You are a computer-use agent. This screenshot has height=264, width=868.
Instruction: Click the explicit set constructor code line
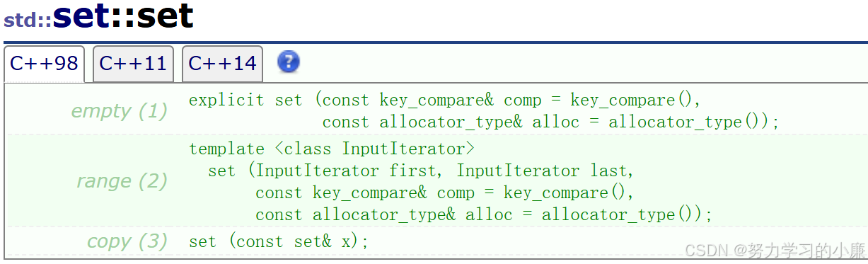445,100
